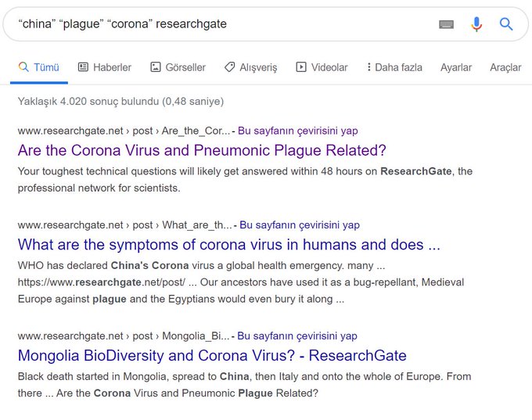Open the Videolar tab
Viewport: 532px width, 420px height.
pos(322,67)
